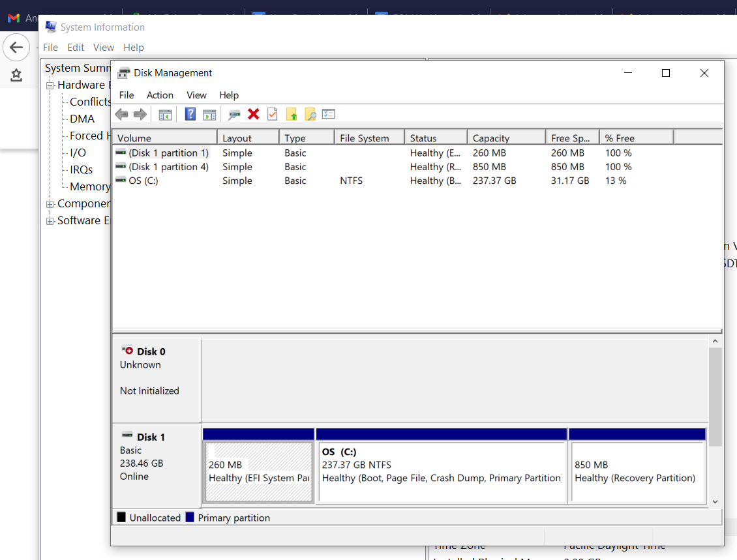737x560 pixels.
Task: Click the browser back arrow button
Action: point(16,47)
